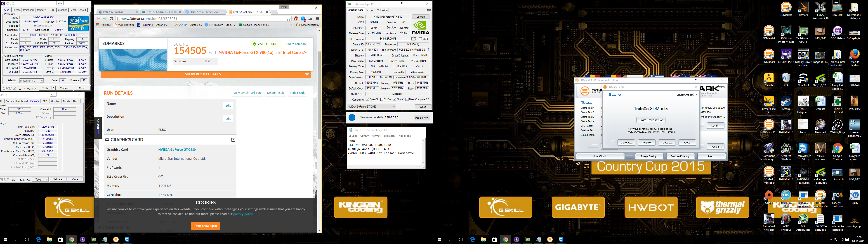Image resolution: width=868 pixels, height=244 pixels.
Task: Click View benchmark run button
Action: (x=247, y=93)
